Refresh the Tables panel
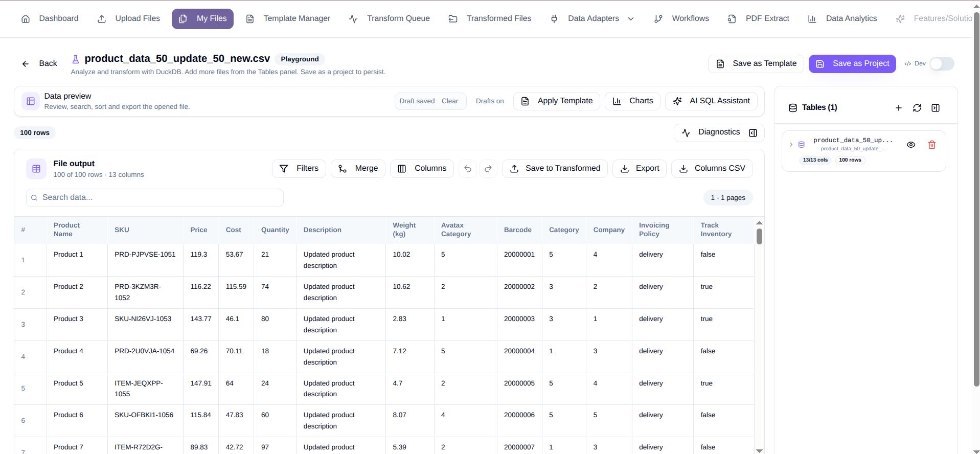980x454 pixels. tap(917, 108)
